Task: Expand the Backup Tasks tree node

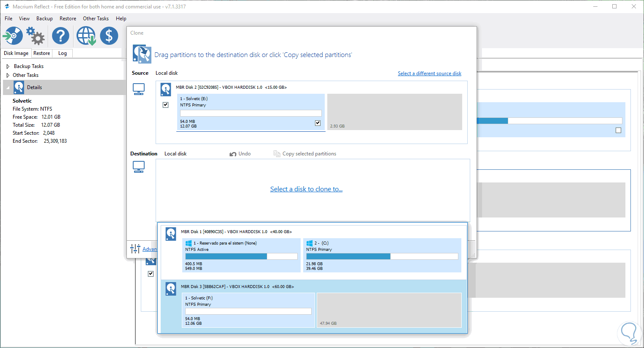Action: pos(8,66)
